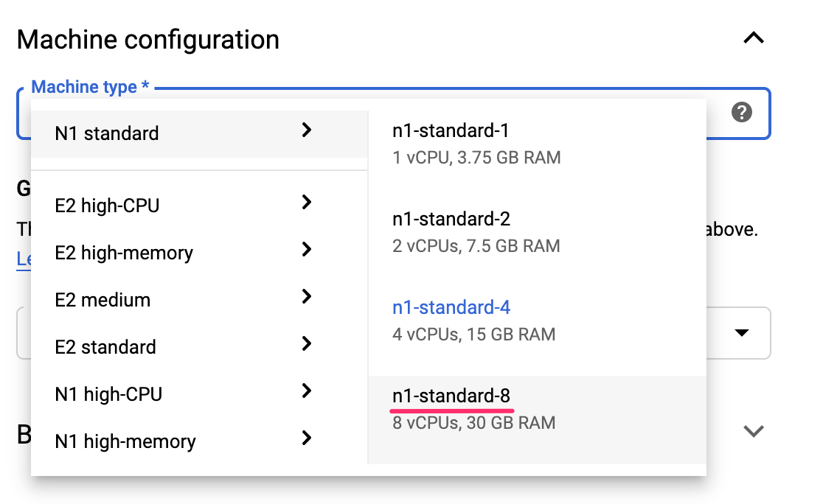Click the chevron next to E2 medium
Image resolution: width=823 pixels, height=504 pixels.
307,297
